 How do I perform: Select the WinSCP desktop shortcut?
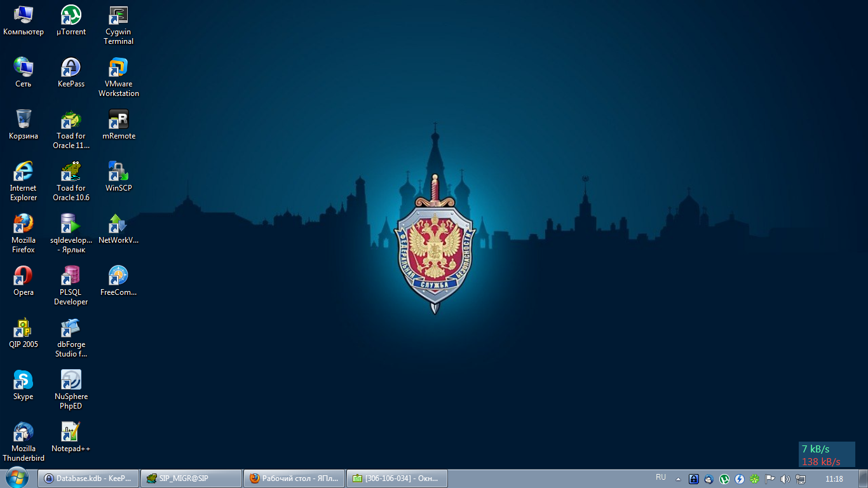[x=119, y=177]
